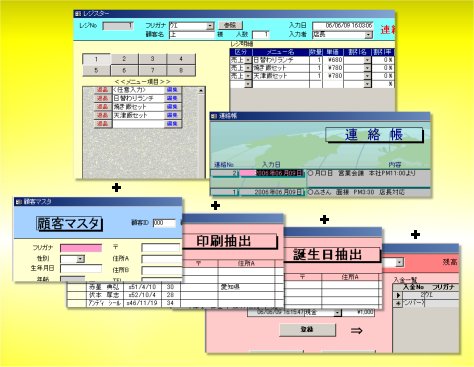Click 編集 next to 天津飯セット
Screen dimensions: 474x367
(x=173, y=115)
